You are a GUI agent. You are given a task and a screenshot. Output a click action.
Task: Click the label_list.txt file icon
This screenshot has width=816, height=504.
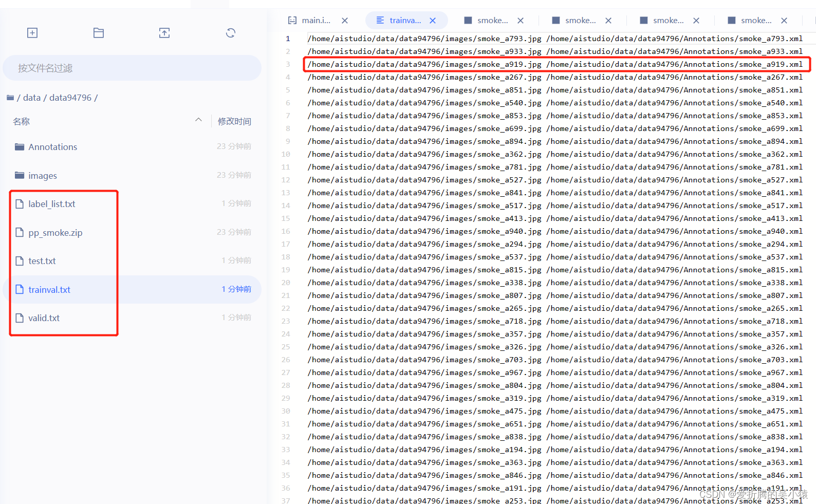click(x=20, y=204)
